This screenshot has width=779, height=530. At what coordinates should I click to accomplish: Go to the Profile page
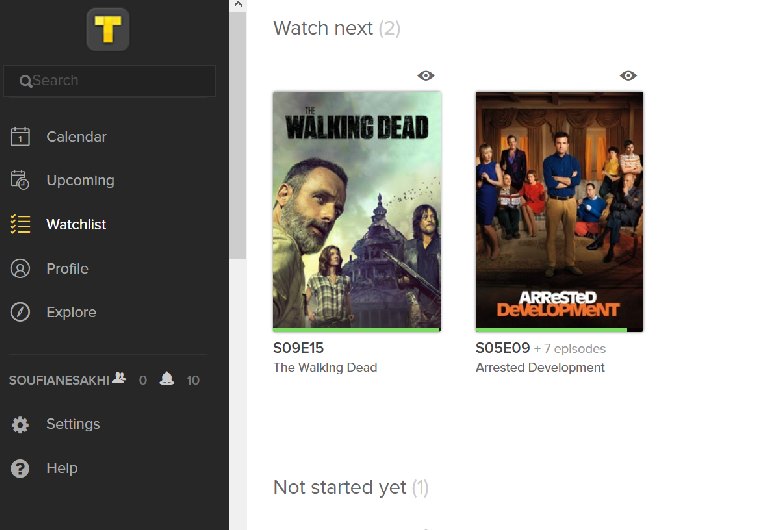(x=67, y=268)
